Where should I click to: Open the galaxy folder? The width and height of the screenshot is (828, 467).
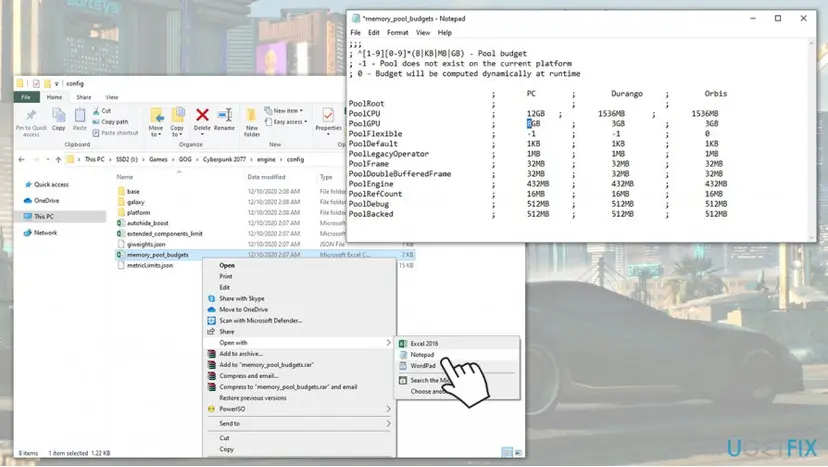click(135, 202)
